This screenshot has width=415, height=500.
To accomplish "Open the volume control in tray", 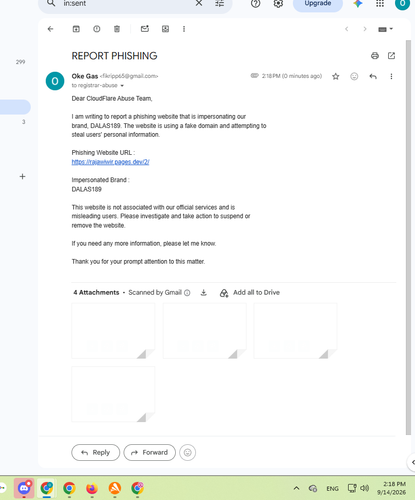I will (x=365, y=488).
